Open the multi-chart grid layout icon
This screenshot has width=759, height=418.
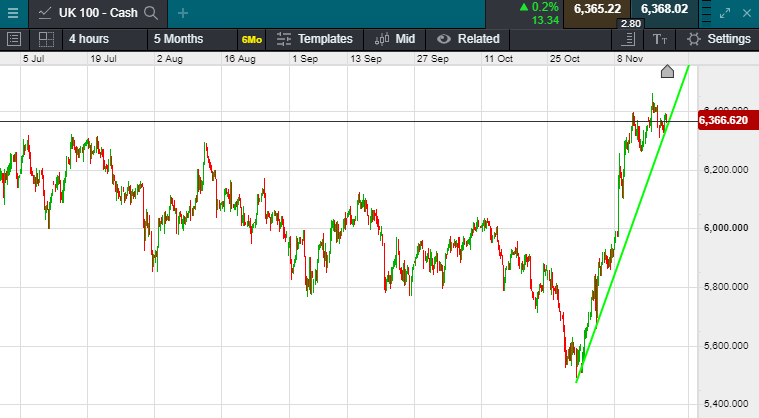tap(46, 39)
